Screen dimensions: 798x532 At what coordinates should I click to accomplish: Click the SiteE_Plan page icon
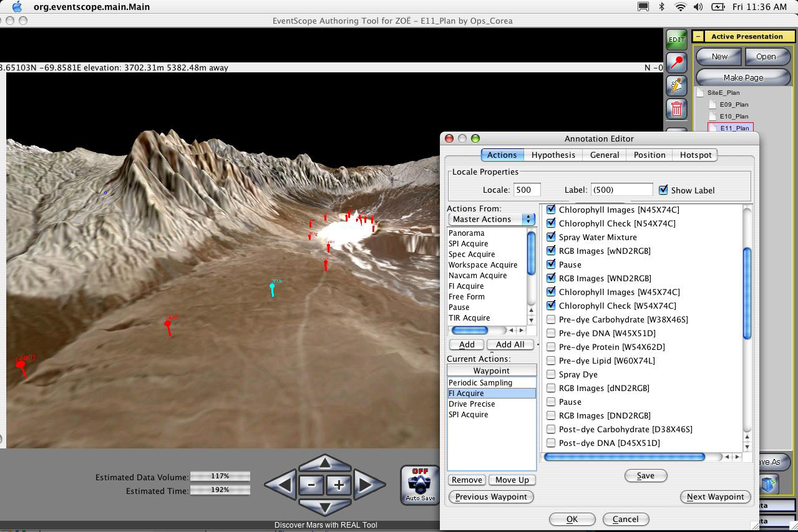[x=700, y=92]
